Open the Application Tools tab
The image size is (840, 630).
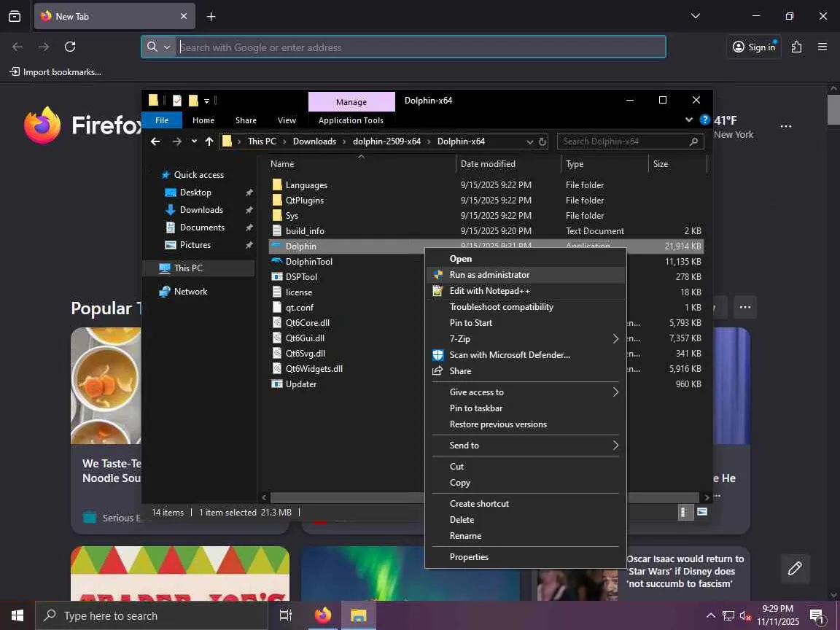point(351,120)
